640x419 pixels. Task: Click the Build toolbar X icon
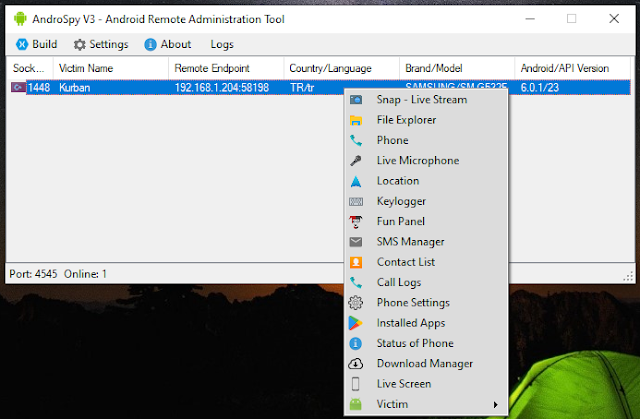tap(22, 44)
